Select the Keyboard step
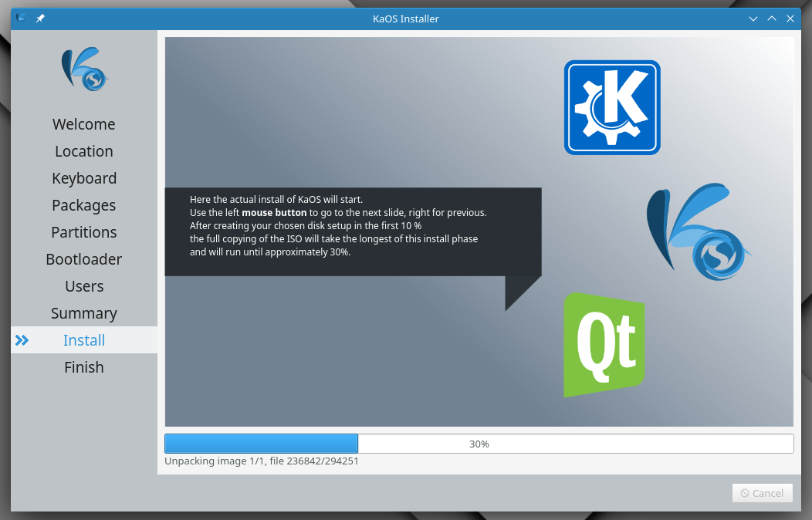812x520 pixels. tap(84, 178)
